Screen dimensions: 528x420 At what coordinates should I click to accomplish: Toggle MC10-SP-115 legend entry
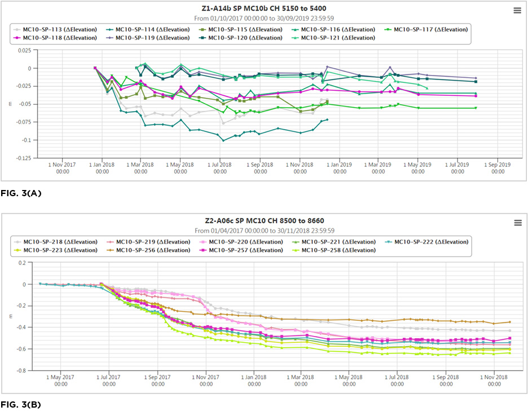pyautogui.click(x=245, y=29)
